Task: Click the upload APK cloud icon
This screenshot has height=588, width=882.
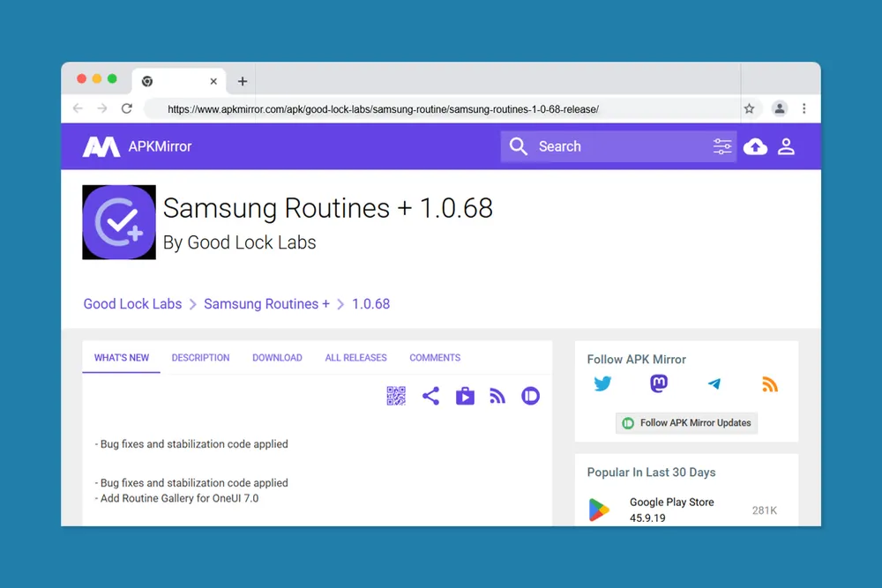Action: coord(755,146)
